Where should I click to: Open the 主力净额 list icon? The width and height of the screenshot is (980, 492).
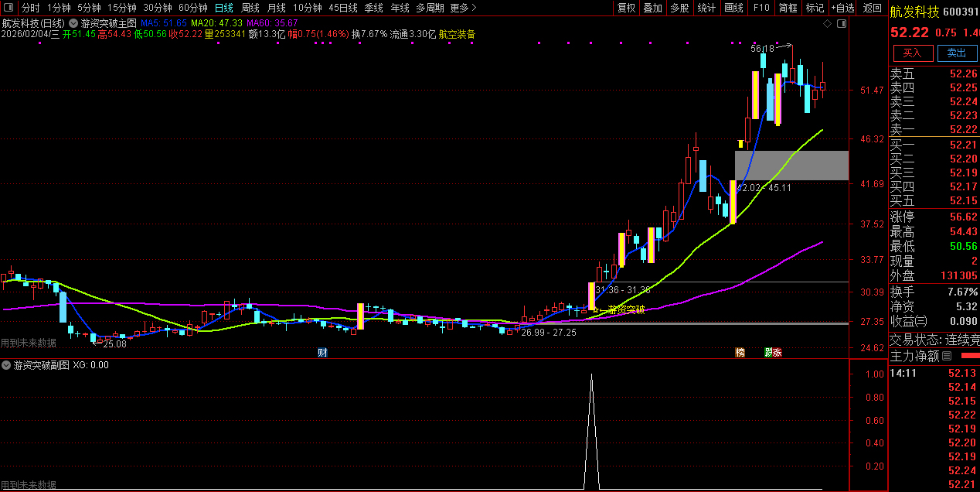click(947, 357)
